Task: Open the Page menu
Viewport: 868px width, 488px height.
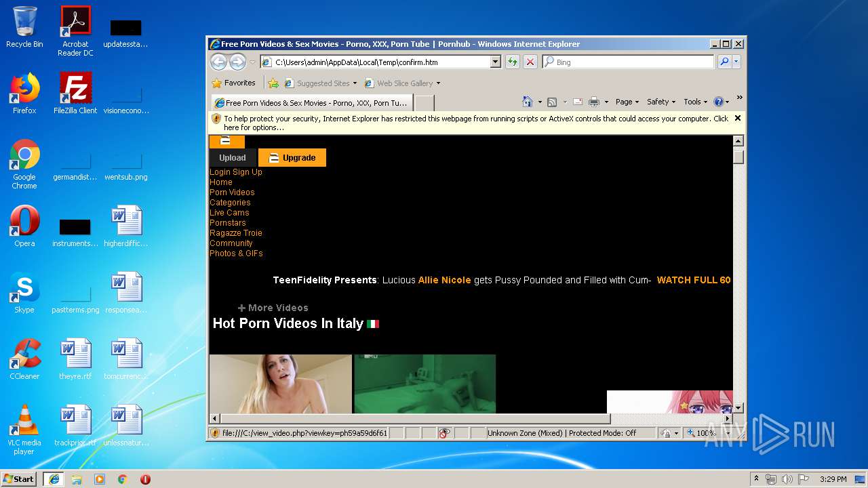Action: click(627, 102)
